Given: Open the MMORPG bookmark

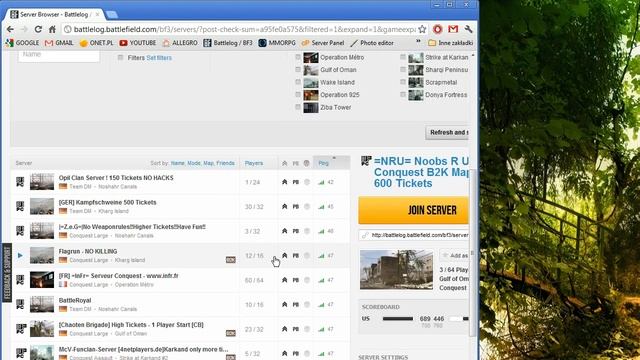Looking at the screenshot, I should pyautogui.click(x=277, y=43).
